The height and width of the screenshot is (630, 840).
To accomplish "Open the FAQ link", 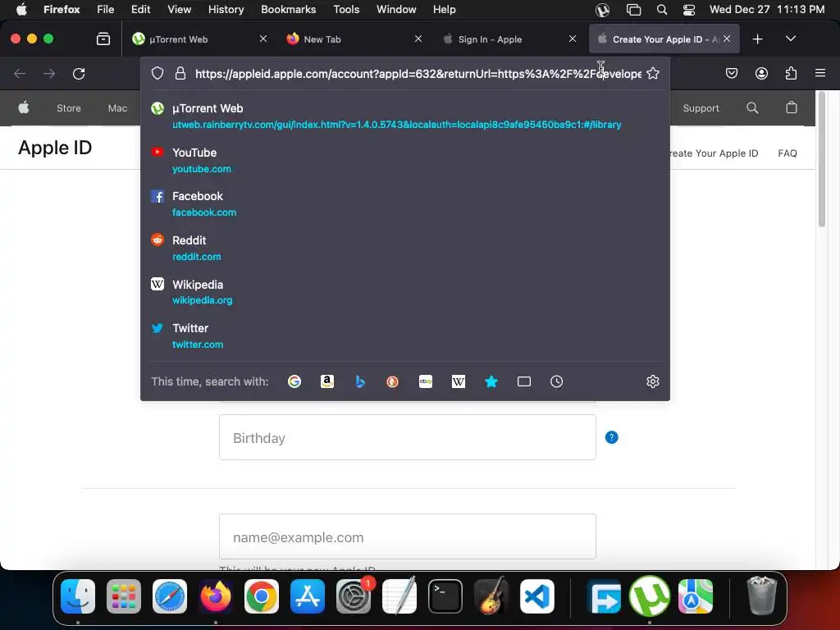I will coord(787,153).
